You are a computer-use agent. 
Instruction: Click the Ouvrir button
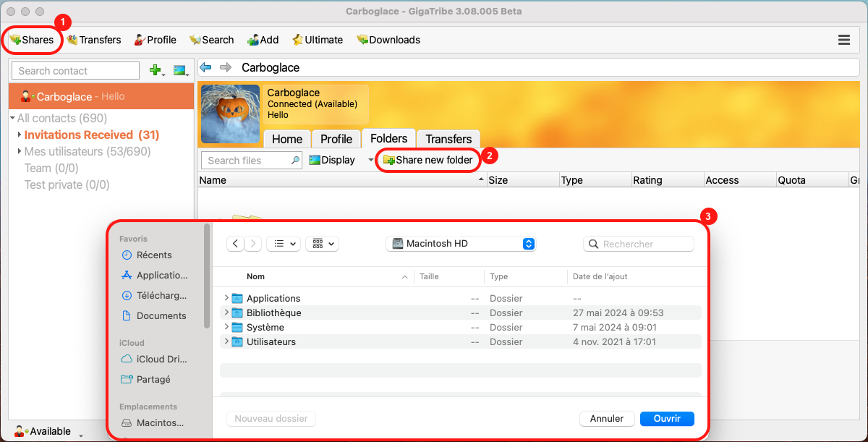[667, 418]
